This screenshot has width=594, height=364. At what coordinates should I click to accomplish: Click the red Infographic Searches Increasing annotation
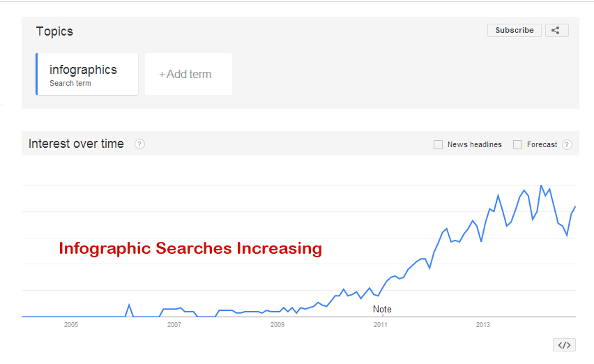point(190,248)
